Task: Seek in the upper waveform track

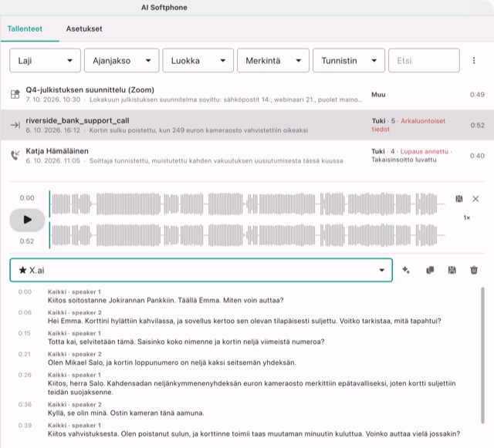Action: pyautogui.click(x=248, y=204)
